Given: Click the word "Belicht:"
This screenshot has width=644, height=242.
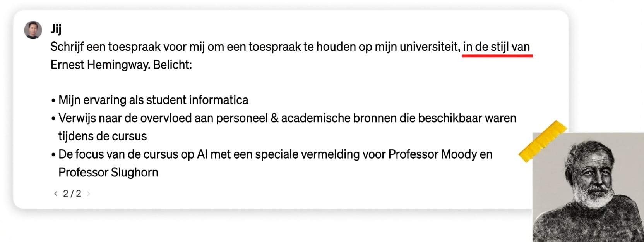Looking at the screenshot, I should 172,65.
